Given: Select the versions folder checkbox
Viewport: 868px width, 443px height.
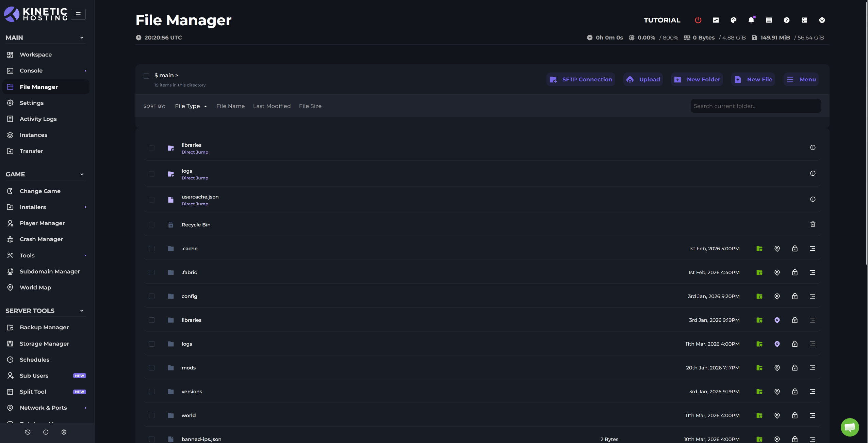Looking at the screenshot, I should [152, 392].
